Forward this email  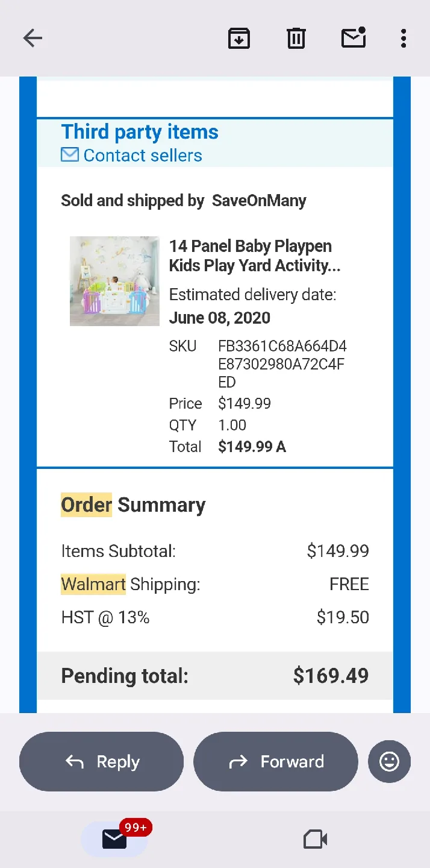275,761
